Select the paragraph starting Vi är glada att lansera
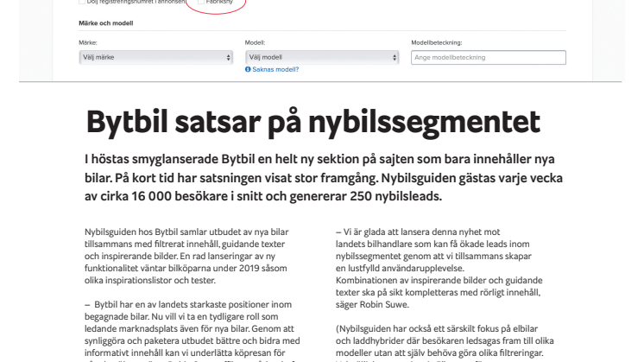This screenshot has width=644, height=362. coord(439,268)
